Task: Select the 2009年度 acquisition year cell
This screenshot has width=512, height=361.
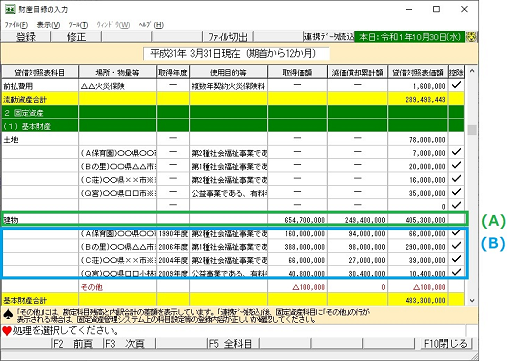Action: 173,273
